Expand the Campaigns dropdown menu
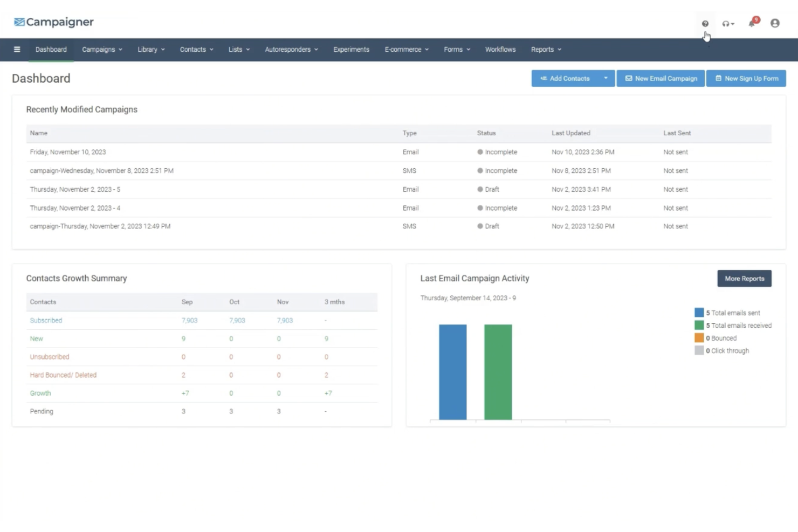Viewport: 798px width, 532px height. tap(102, 49)
